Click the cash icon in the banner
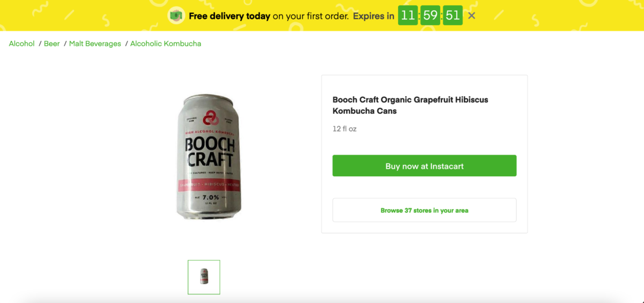 click(175, 16)
